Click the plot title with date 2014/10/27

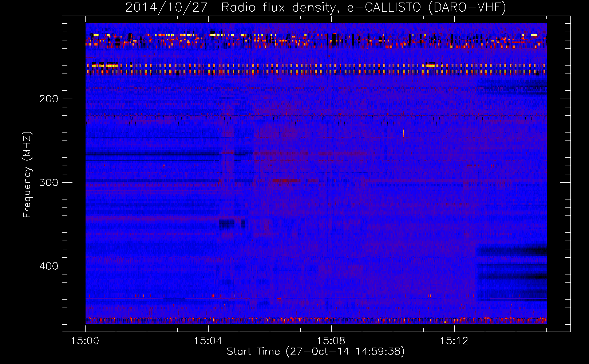tap(315, 7)
